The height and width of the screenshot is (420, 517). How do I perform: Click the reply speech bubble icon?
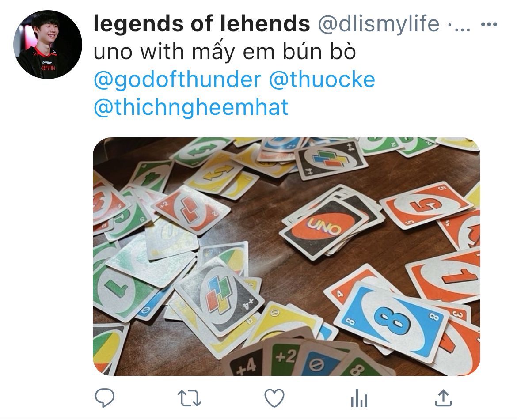coord(105,397)
